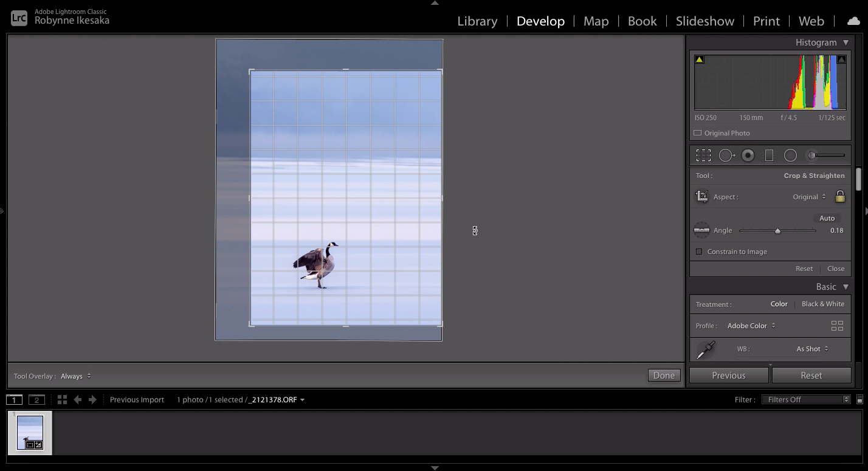The width and height of the screenshot is (868, 471).
Task: Switch to the Web module
Action: click(x=811, y=21)
